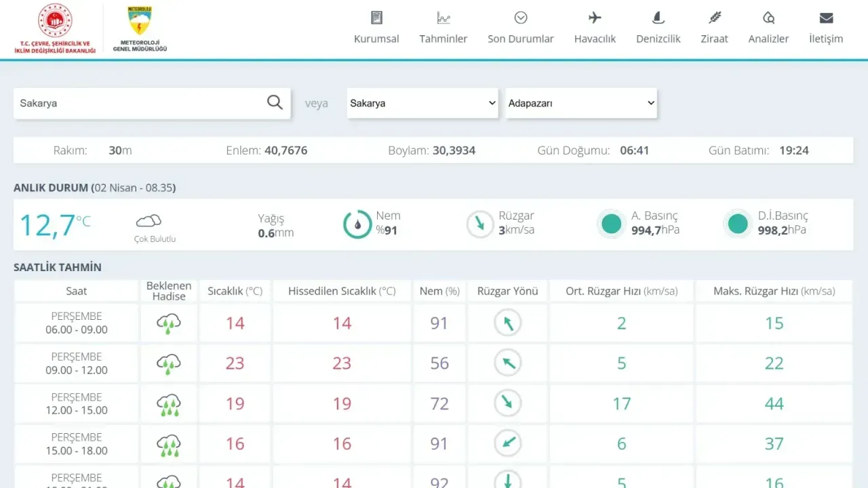Viewport: 868px width, 488px height.
Task: Click the Beklenen Hadise column header
Action: [169, 291]
